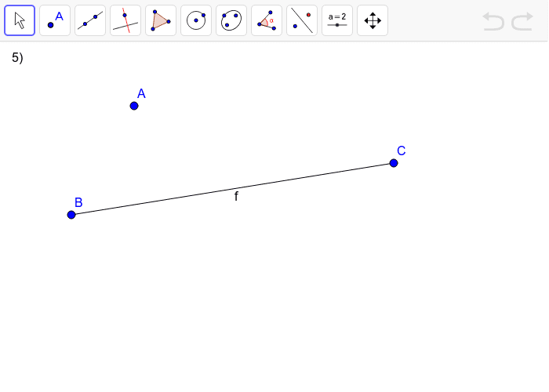The width and height of the screenshot is (549, 392).
Task: Choose the Line through two points tool
Action: click(90, 20)
